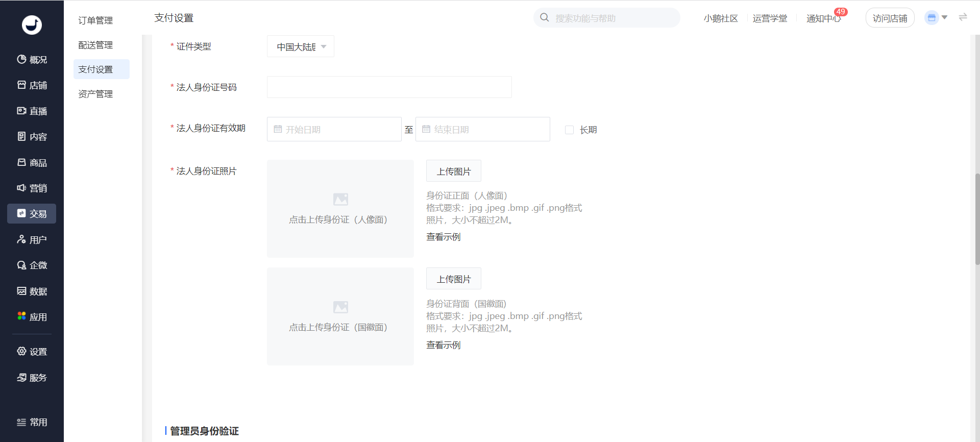980x442 pixels.
Task: Click 点击上传身份证（人像面）upload area
Action: tap(340, 209)
